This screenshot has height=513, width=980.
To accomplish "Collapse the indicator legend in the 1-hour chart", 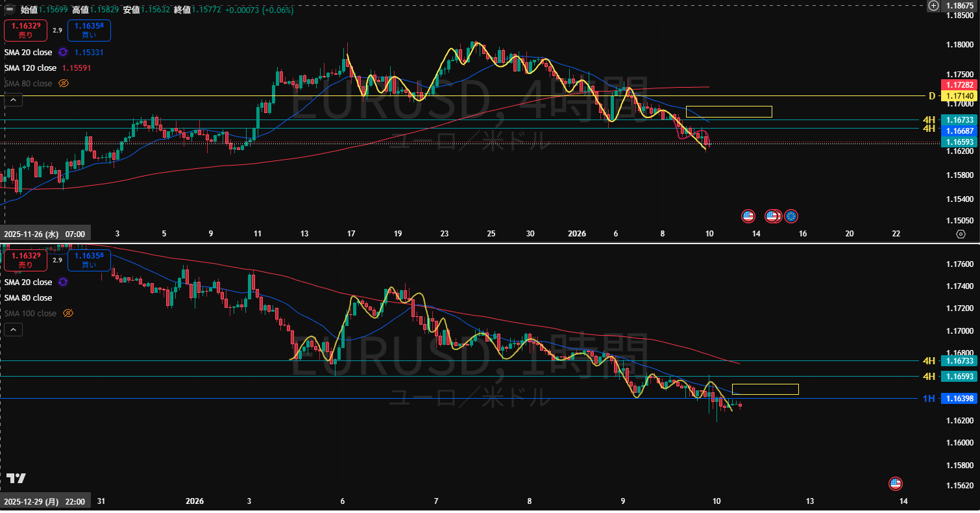I will tap(13, 330).
